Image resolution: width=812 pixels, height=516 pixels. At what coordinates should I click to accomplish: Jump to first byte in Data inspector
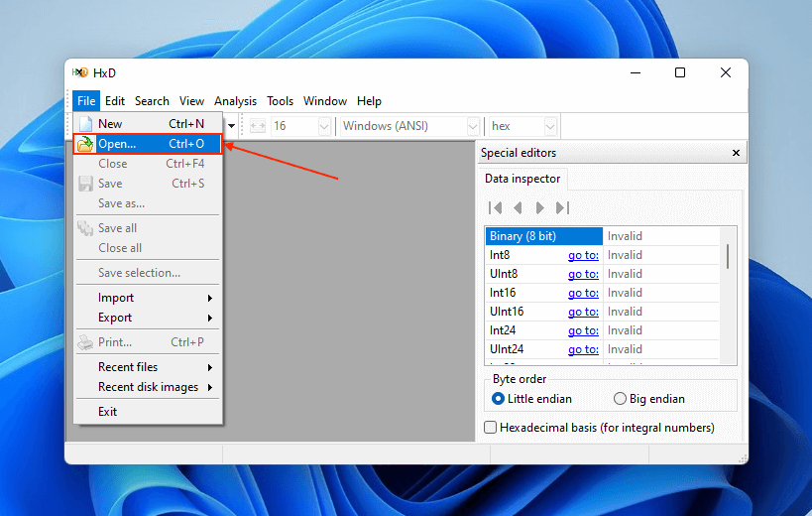click(x=496, y=207)
